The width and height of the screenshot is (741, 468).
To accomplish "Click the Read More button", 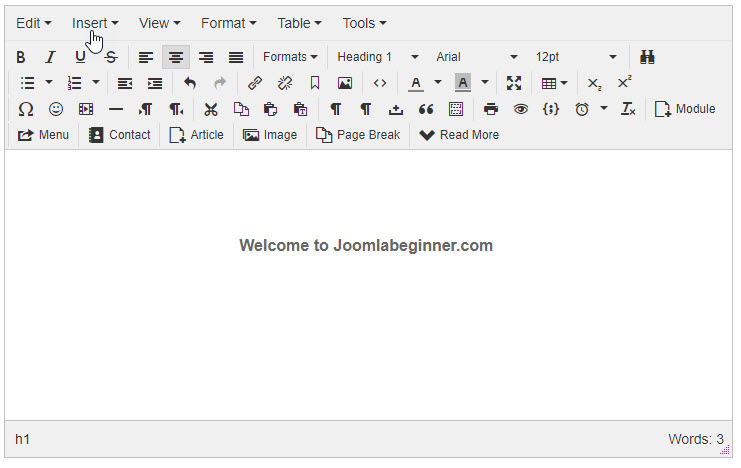I will coord(459,135).
